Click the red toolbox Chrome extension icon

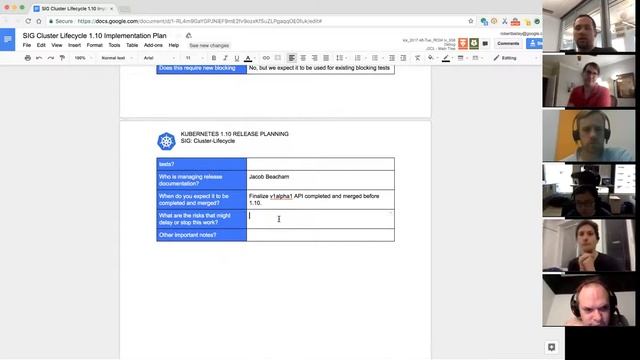(515, 21)
